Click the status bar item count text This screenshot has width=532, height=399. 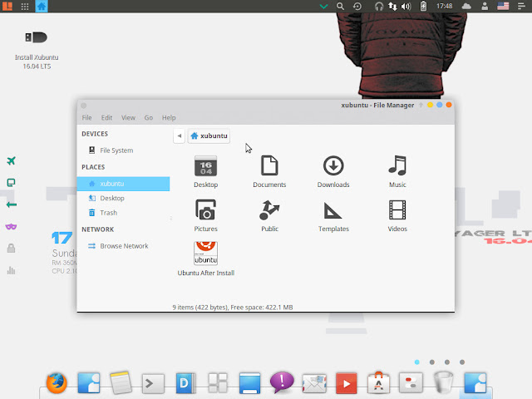233,308
